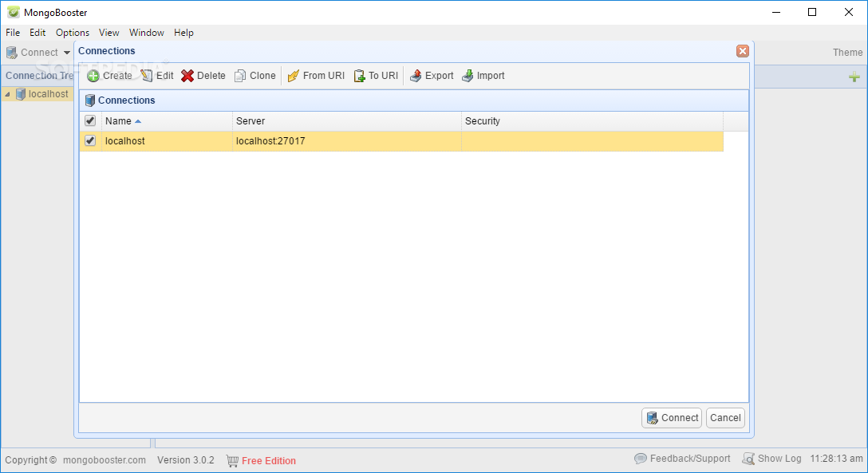
Task: Click the main toolbar Connect button
Action: pos(32,53)
